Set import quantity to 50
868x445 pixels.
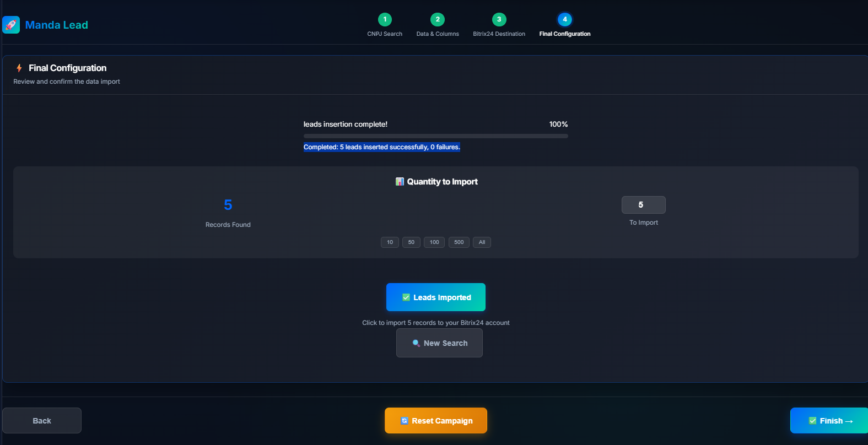(411, 242)
